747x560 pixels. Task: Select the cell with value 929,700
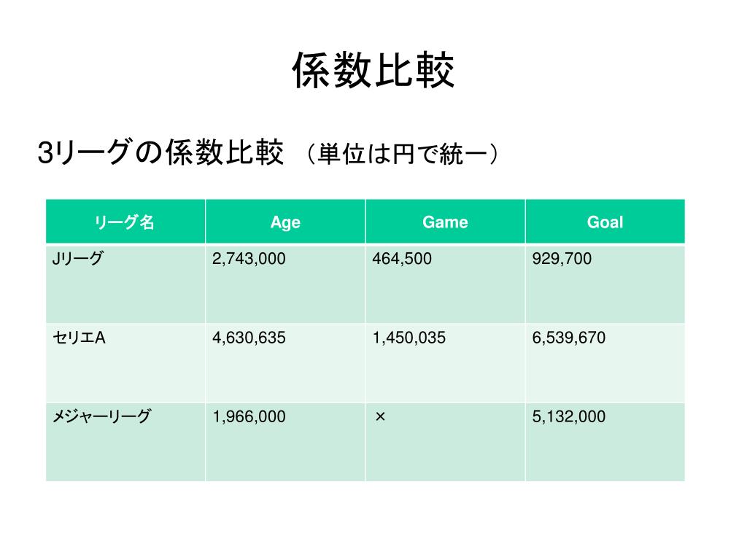click(x=605, y=284)
